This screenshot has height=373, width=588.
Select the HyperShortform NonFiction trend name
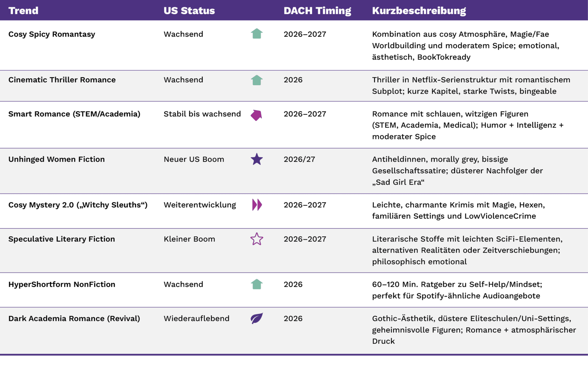tap(62, 285)
